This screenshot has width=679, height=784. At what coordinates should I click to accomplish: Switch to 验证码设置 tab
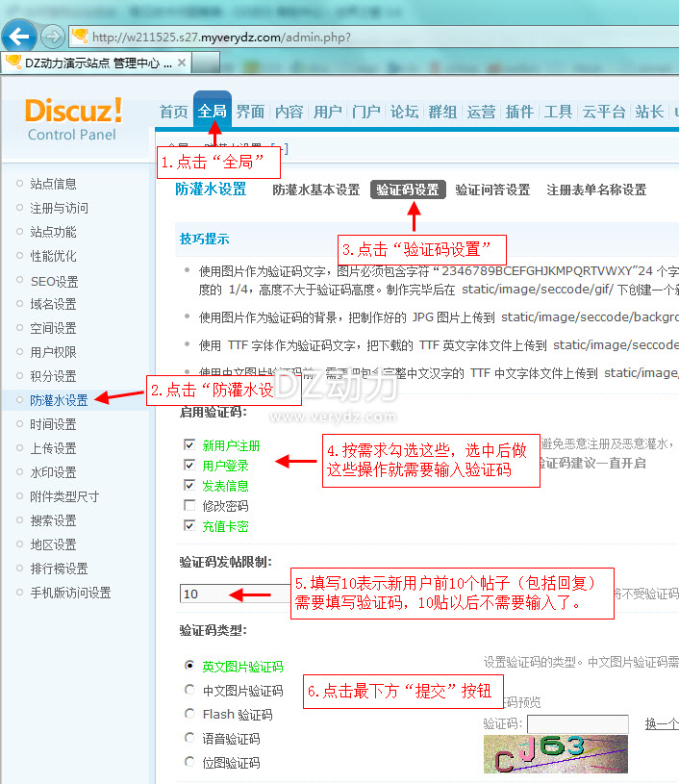point(408,190)
